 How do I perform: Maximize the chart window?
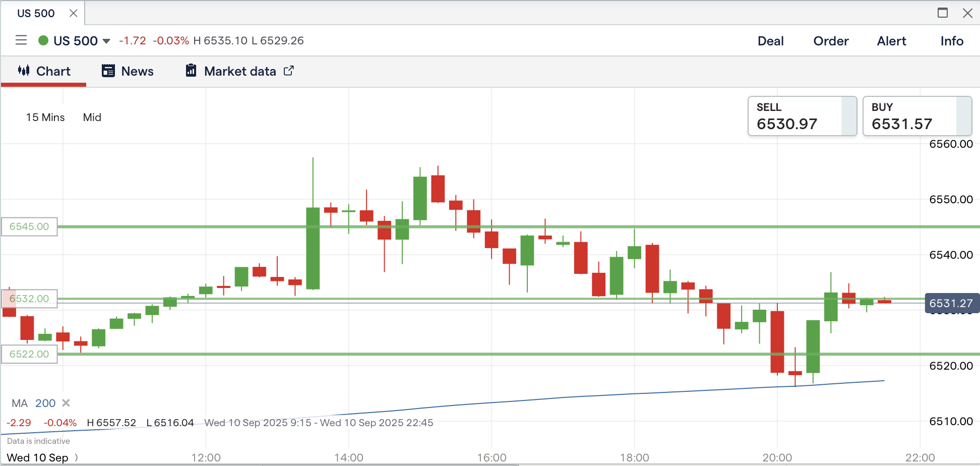tap(943, 13)
